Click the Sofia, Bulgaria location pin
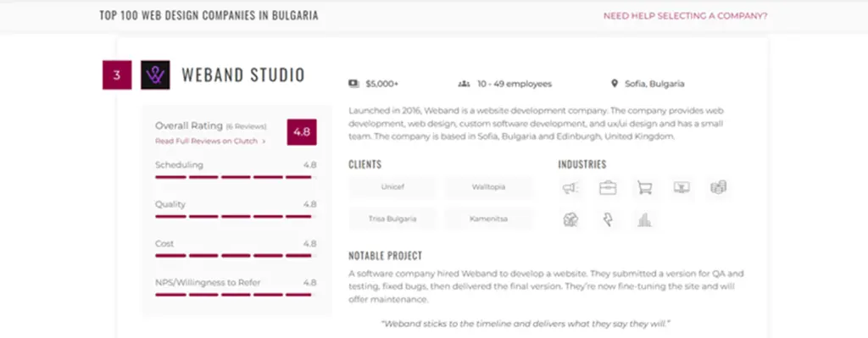The image size is (868, 338). click(614, 84)
